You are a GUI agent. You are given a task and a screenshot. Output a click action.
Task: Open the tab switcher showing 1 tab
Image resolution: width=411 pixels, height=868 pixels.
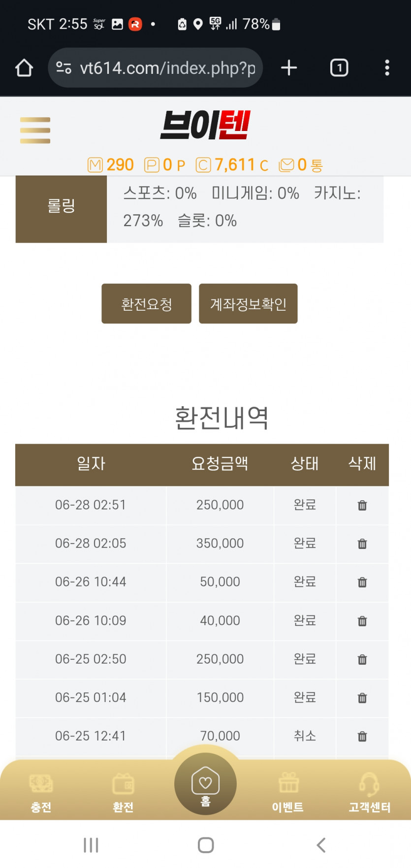(339, 68)
